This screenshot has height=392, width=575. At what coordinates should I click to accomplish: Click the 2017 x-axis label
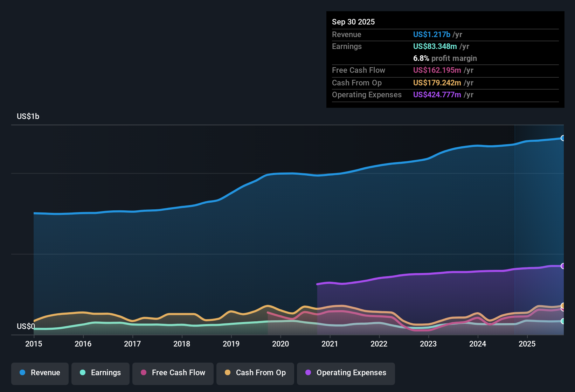coord(132,344)
